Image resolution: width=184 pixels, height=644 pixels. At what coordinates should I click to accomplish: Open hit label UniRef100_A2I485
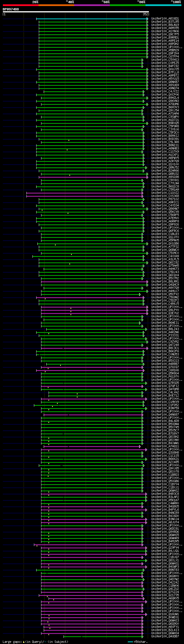(165, 462)
